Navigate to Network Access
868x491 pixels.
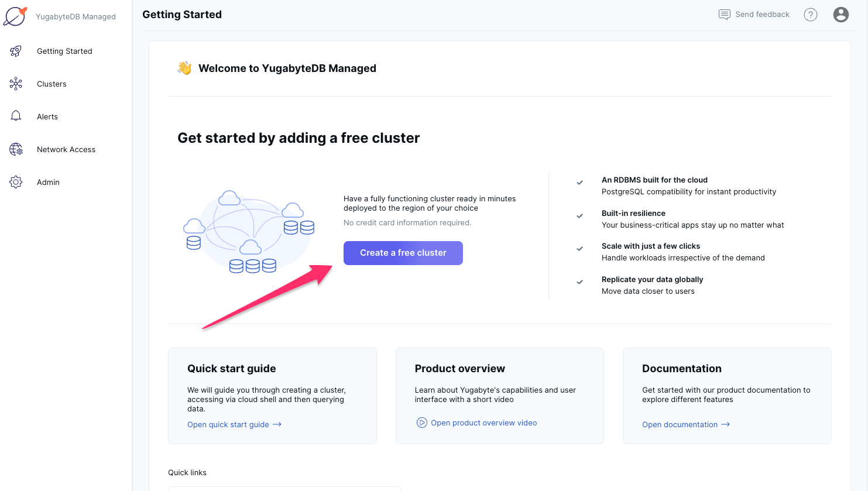point(66,149)
